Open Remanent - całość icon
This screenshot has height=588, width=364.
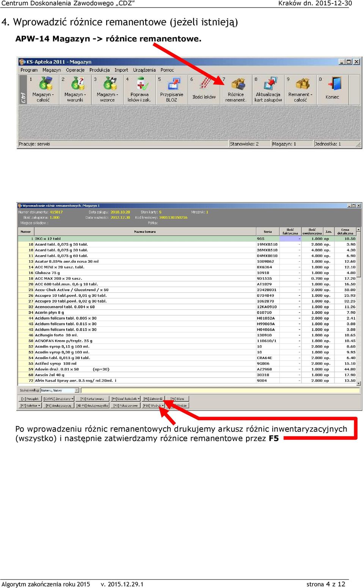point(300,89)
